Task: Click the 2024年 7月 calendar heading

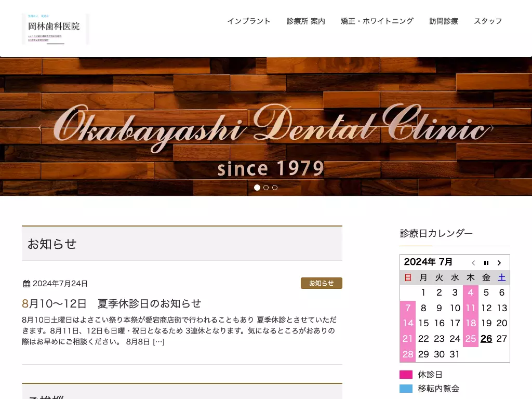Action: 428,262
